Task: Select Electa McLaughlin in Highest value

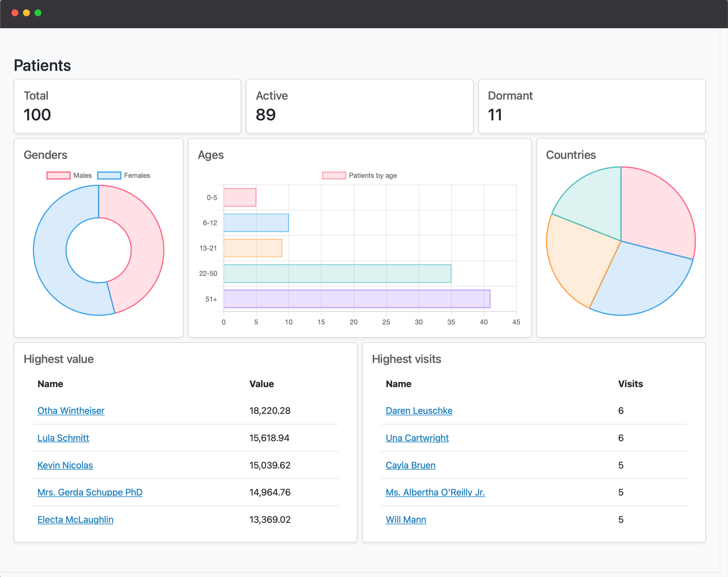Action: [x=75, y=520]
